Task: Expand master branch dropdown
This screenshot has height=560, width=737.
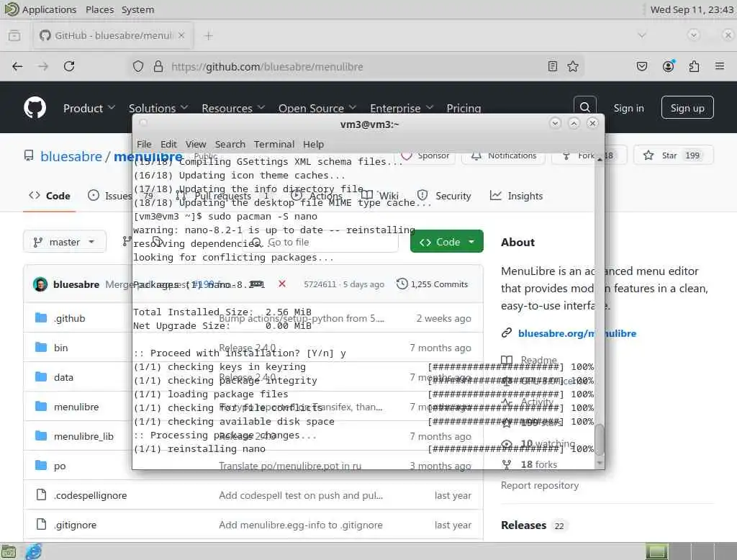Action: pos(64,242)
